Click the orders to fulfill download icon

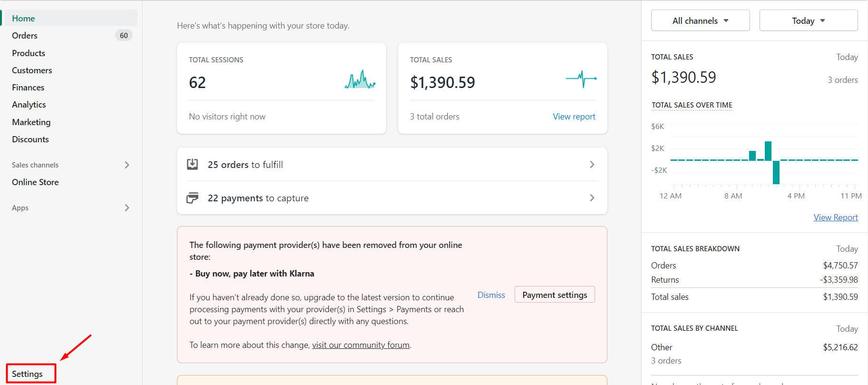point(192,164)
